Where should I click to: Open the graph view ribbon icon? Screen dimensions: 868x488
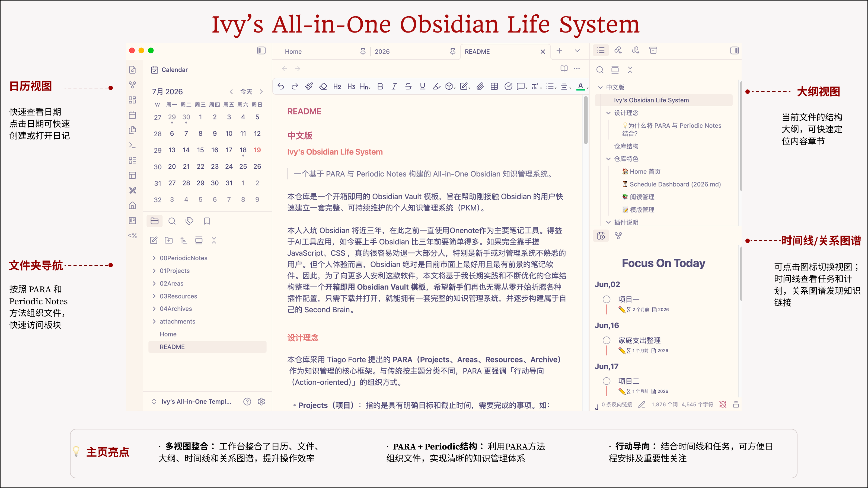tap(132, 85)
